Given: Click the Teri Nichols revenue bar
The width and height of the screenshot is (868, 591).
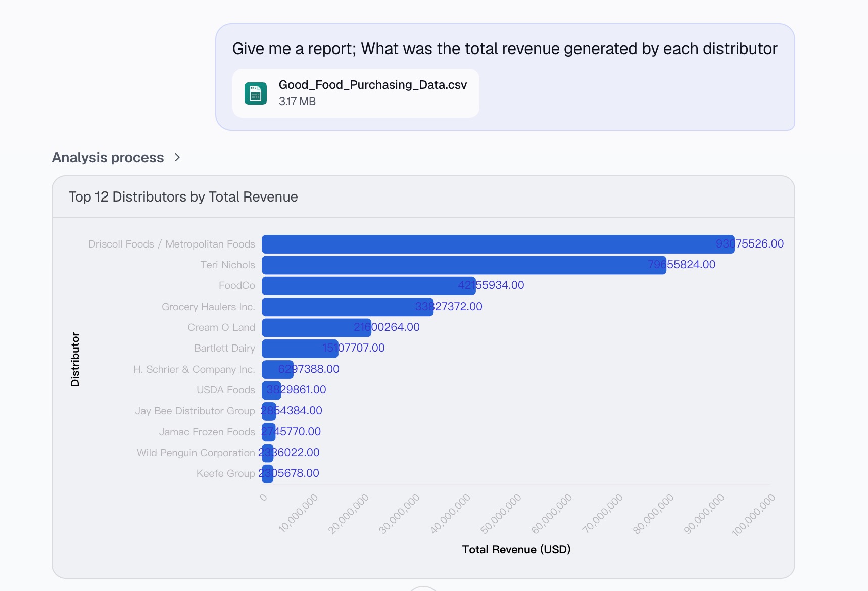Looking at the screenshot, I should [464, 265].
